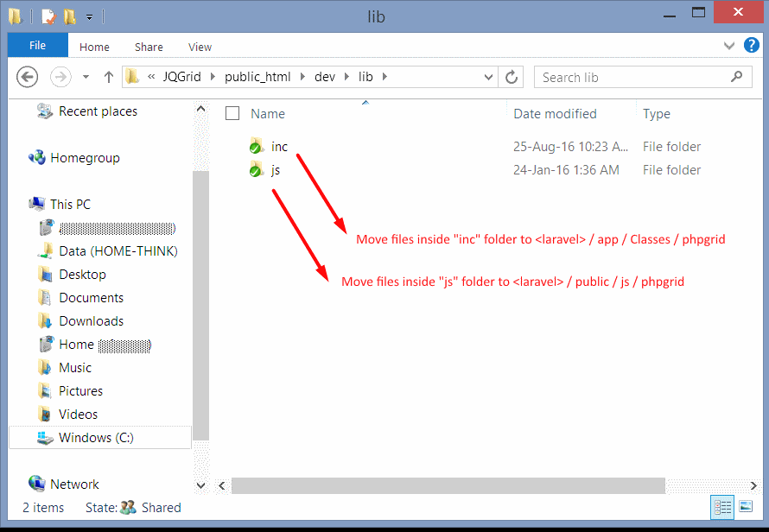Refresh the lib folder view
Viewport: 769px width, 532px height.
coord(512,77)
